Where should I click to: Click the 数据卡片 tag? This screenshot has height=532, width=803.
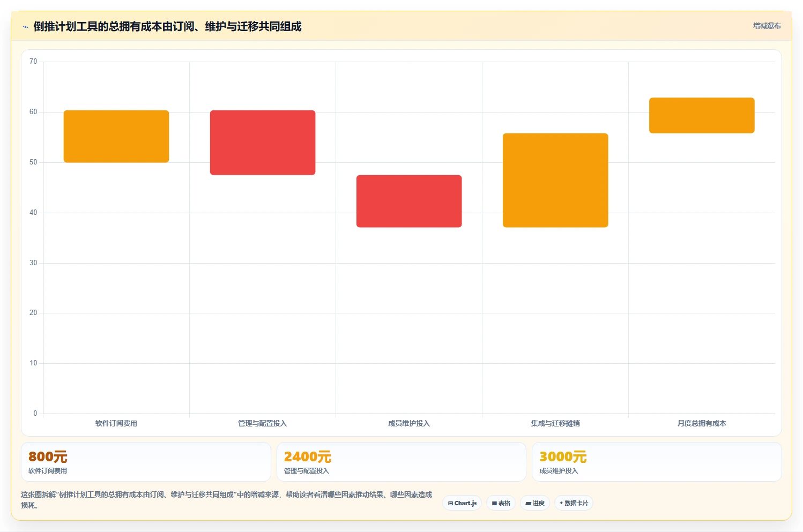[x=574, y=503]
